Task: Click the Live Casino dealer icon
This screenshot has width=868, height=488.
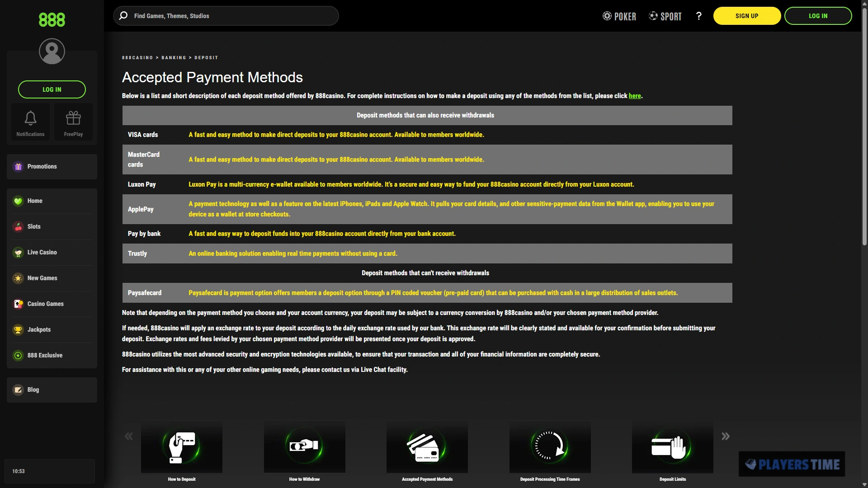Action: pos(18,253)
